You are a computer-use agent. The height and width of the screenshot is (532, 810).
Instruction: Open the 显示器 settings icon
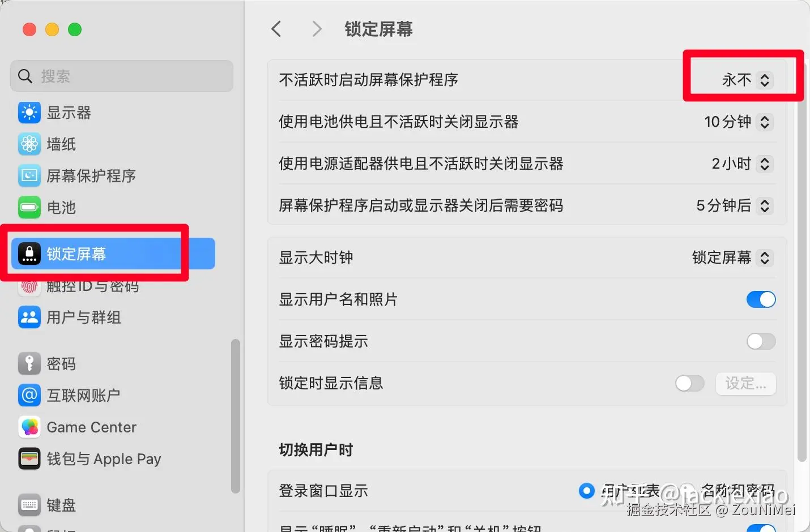coord(29,113)
